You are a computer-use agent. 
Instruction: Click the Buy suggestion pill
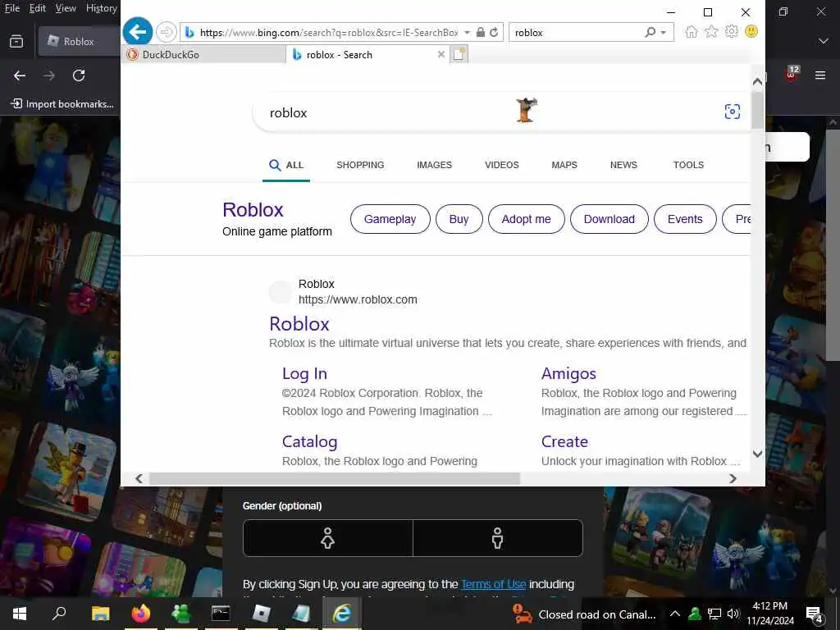(459, 219)
